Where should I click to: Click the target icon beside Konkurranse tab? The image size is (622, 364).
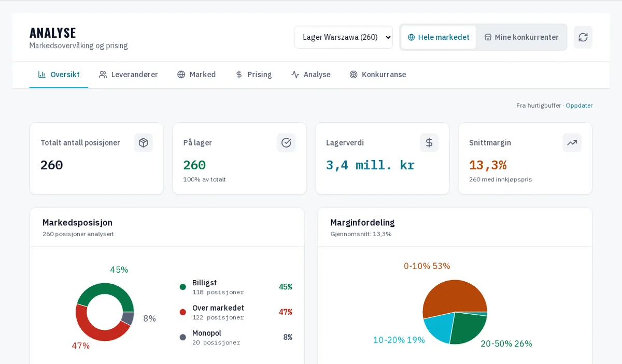click(x=354, y=75)
